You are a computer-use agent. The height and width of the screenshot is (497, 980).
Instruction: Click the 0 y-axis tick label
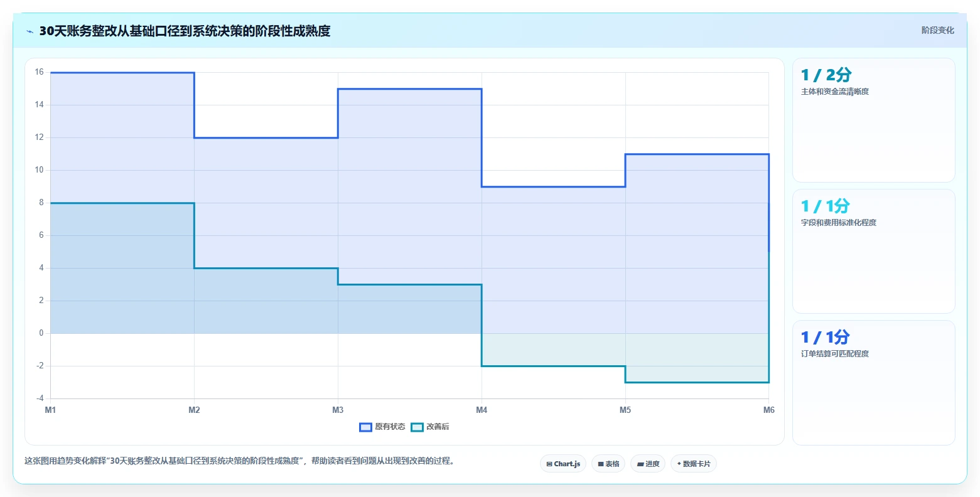(x=41, y=333)
